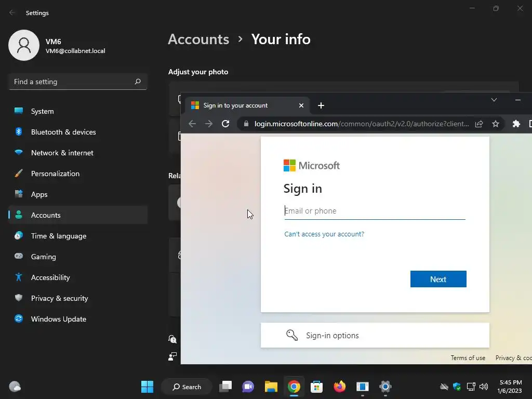
Task: Open Bluetooth & devices category
Action: 78,132
